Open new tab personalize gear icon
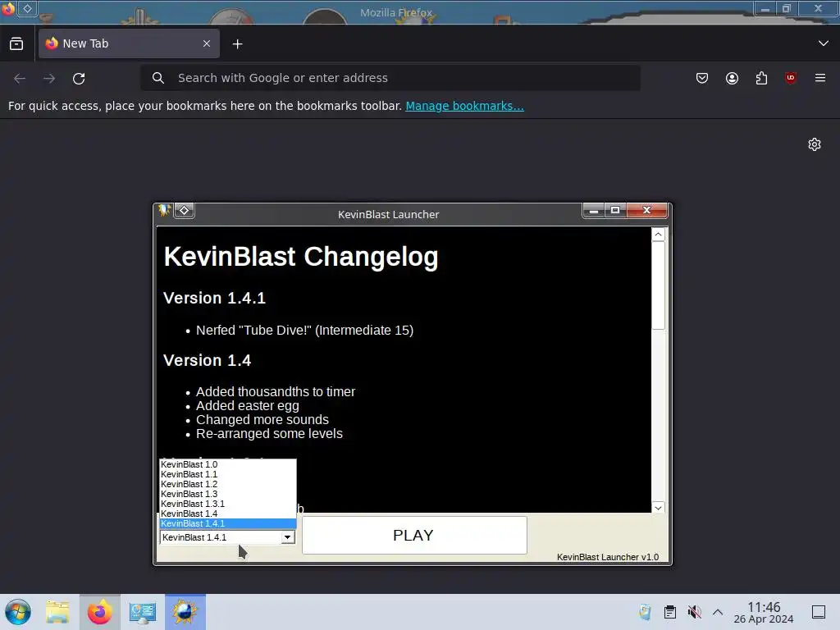The height and width of the screenshot is (630, 840). coord(815,144)
